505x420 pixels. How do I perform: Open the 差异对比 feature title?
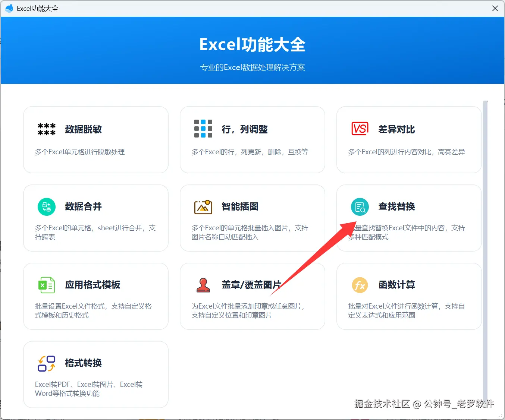[x=396, y=129]
